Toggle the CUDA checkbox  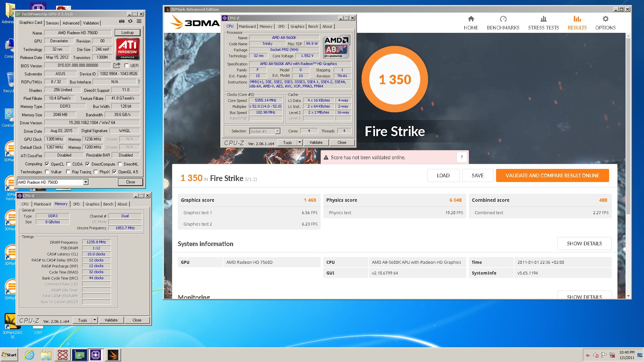68,164
